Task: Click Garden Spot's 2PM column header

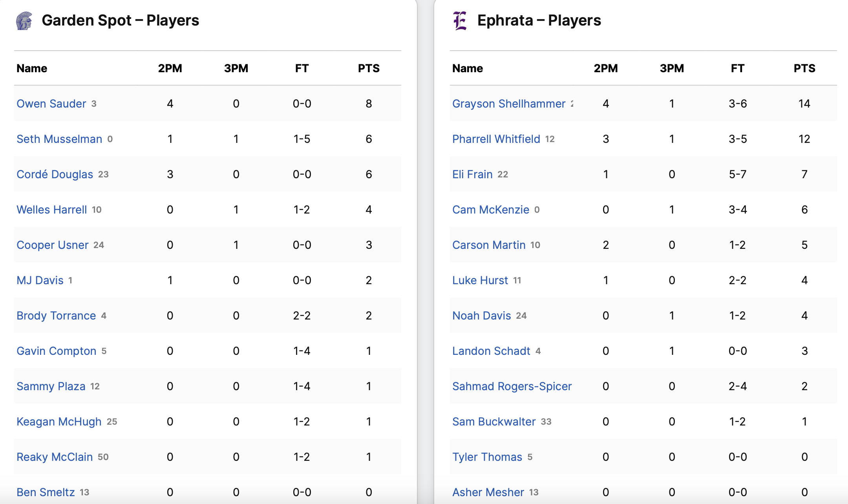Action: click(170, 68)
